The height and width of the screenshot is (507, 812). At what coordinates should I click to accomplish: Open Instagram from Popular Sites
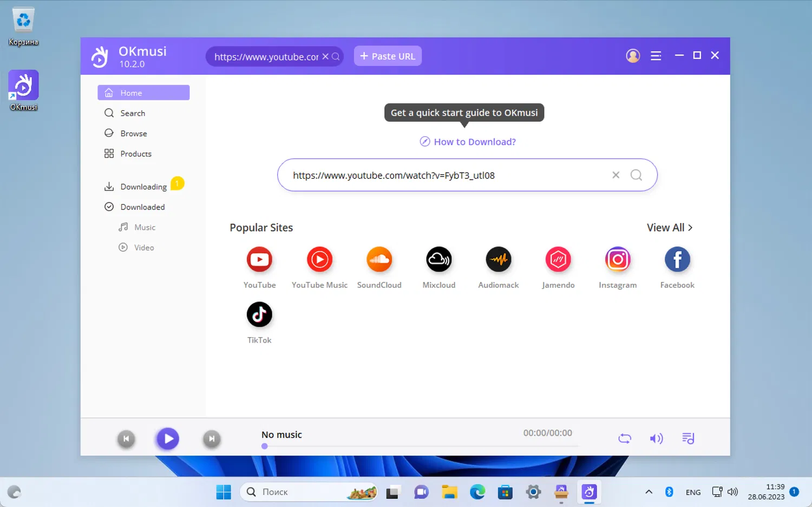click(618, 260)
